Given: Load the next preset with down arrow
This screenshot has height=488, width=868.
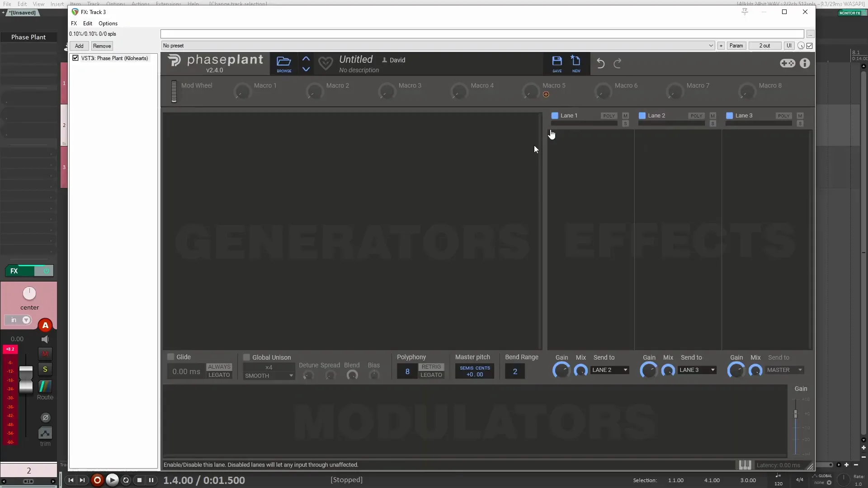Looking at the screenshot, I should pyautogui.click(x=306, y=69).
